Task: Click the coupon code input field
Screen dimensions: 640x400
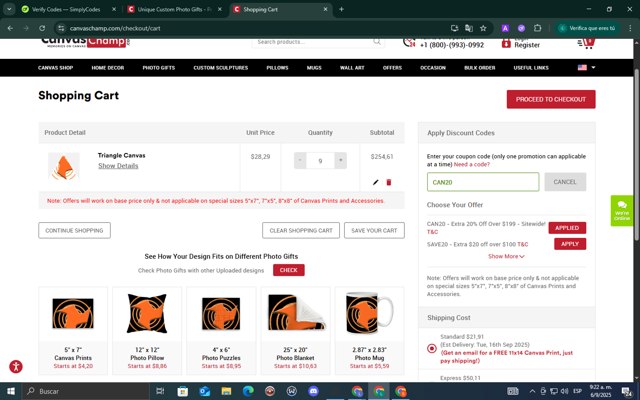Action: point(483,182)
